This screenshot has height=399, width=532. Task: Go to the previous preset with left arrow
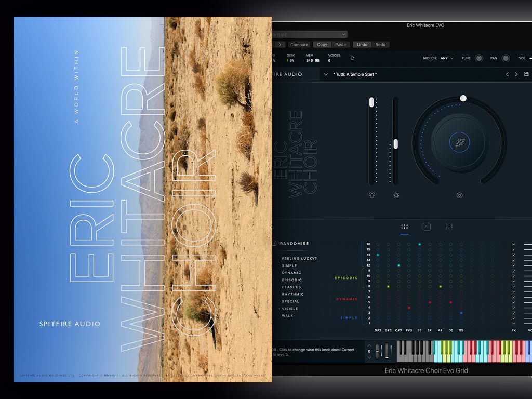click(x=508, y=74)
